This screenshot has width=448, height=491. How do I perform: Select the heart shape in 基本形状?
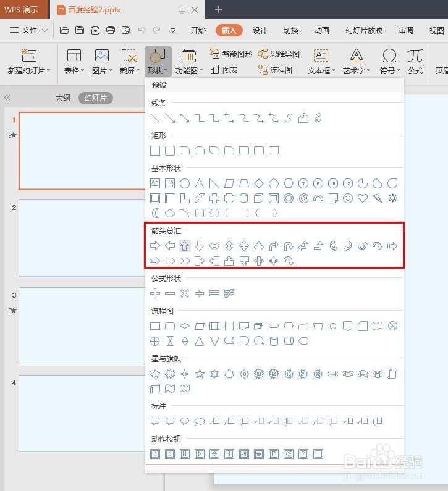[363, 198]
